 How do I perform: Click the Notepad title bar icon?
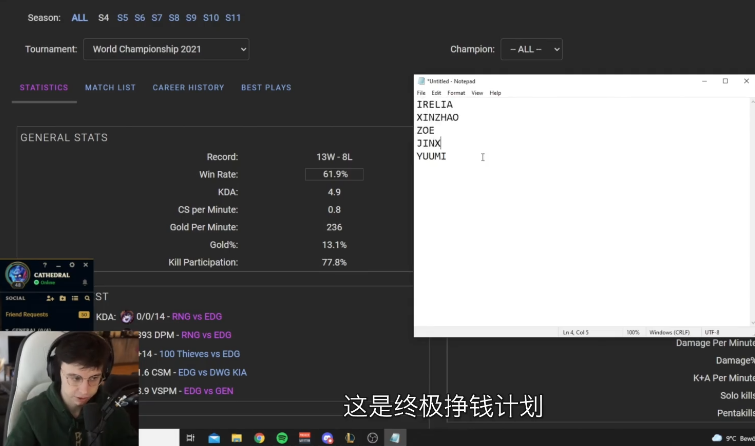click(421, 81)
